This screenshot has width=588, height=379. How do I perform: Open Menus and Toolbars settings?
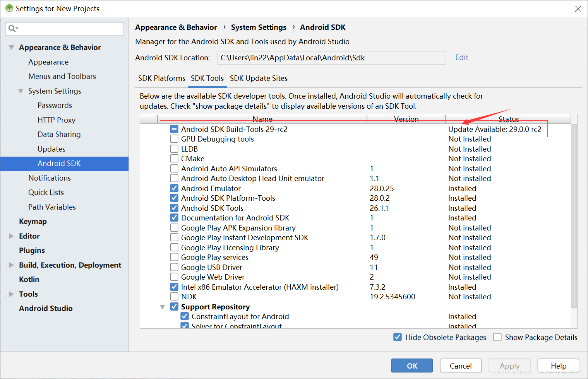pos(62,76)
